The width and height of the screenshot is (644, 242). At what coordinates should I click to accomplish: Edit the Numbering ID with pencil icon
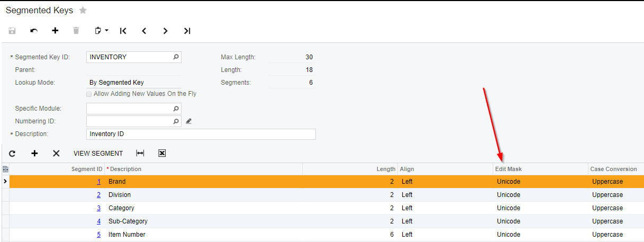tap(188, 121)
